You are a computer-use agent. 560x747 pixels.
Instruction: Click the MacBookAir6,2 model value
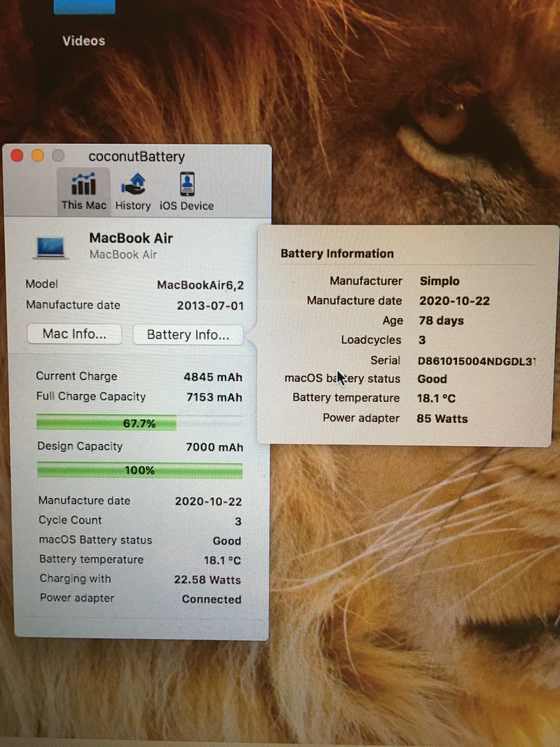pyautogui.click(x=200, y=285)
